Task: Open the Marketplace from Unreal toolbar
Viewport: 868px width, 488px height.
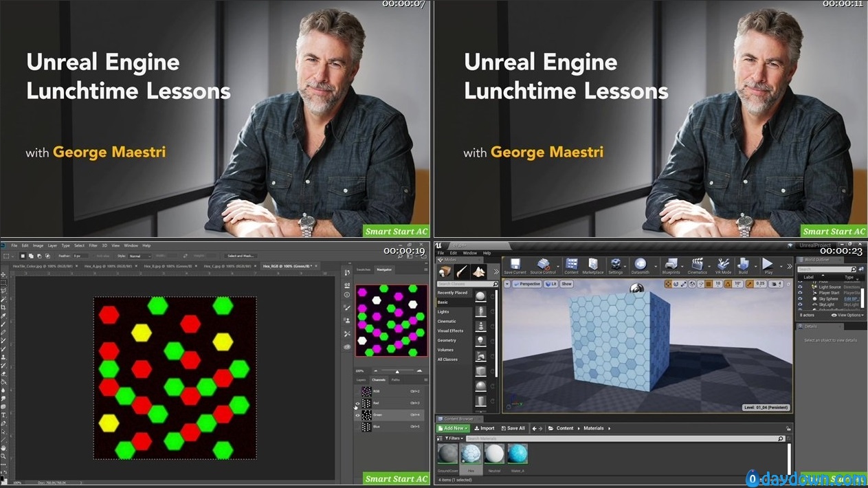Action: pos(592,267)
